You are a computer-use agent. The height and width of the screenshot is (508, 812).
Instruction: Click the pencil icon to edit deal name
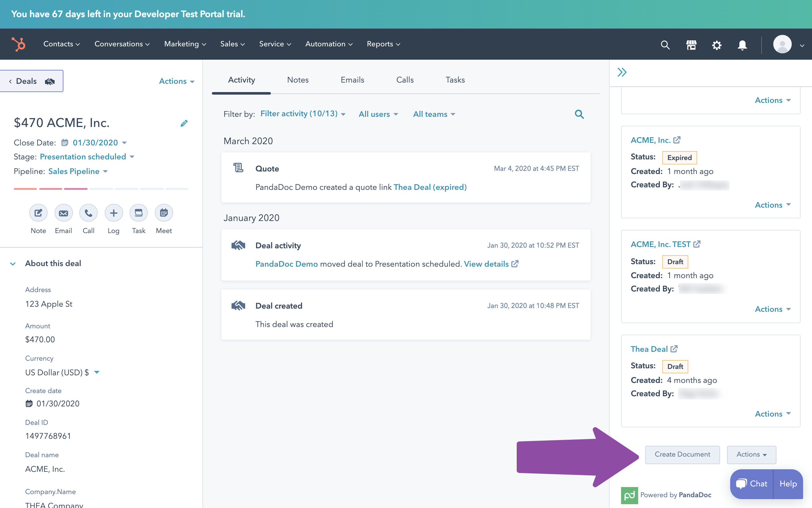coord(184,123)
